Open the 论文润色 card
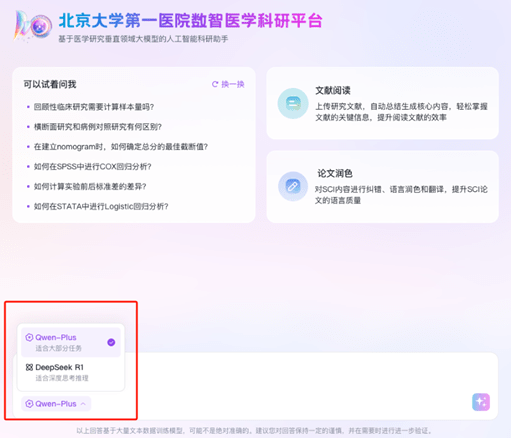511x438 pixels. pyautogui.click(x=383, y=187)
